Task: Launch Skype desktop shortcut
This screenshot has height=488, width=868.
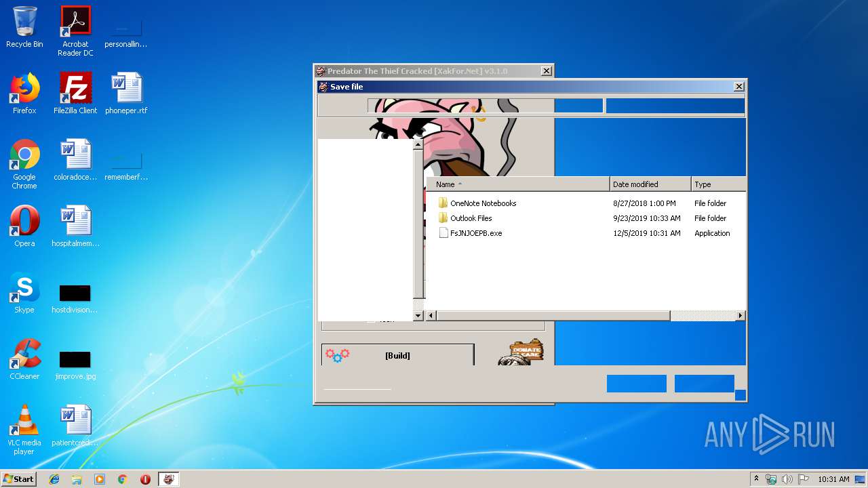Action: click(24, 293)
